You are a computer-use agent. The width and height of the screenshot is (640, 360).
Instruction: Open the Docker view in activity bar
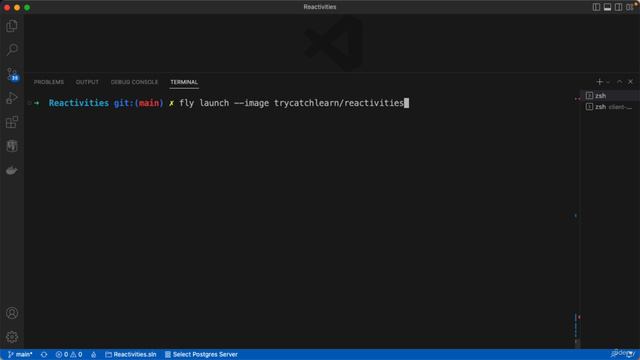tap(12, 170)
